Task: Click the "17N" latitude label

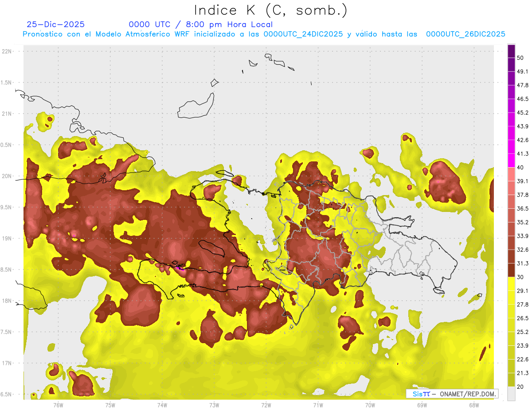Action: point(7,363)
